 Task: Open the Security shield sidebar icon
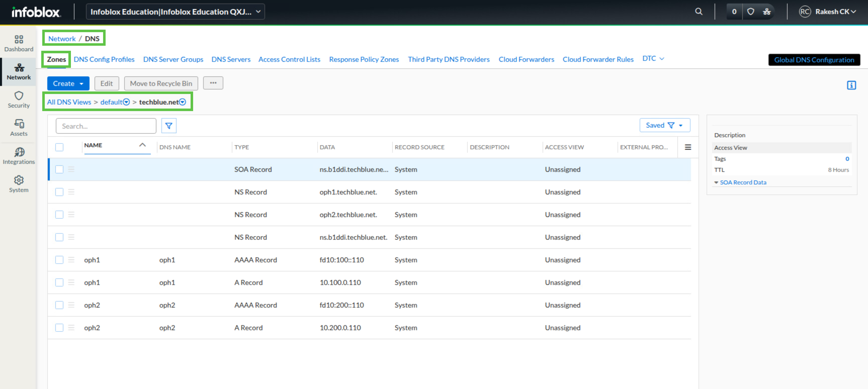coord(19,100)
